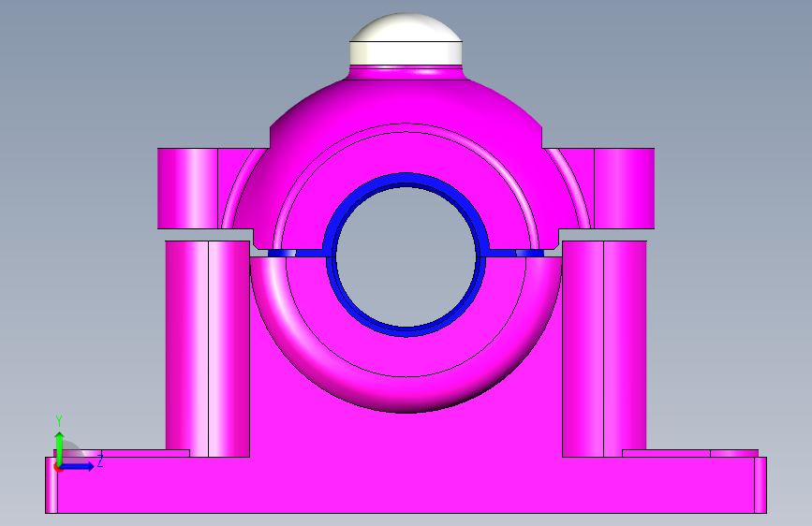Click the green Y axis arrow of the triad
Screen dimensions: 812x526
tap(59, 447)
